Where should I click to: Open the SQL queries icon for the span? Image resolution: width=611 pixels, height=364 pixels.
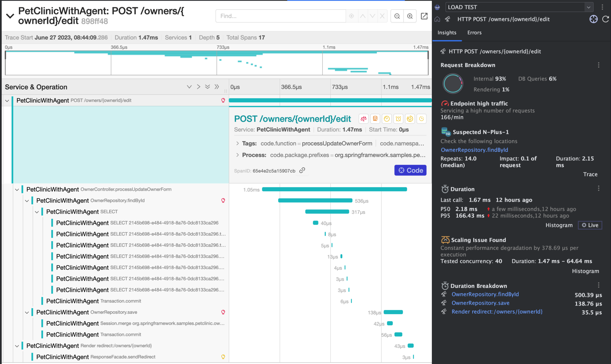[x=375, y=118]
